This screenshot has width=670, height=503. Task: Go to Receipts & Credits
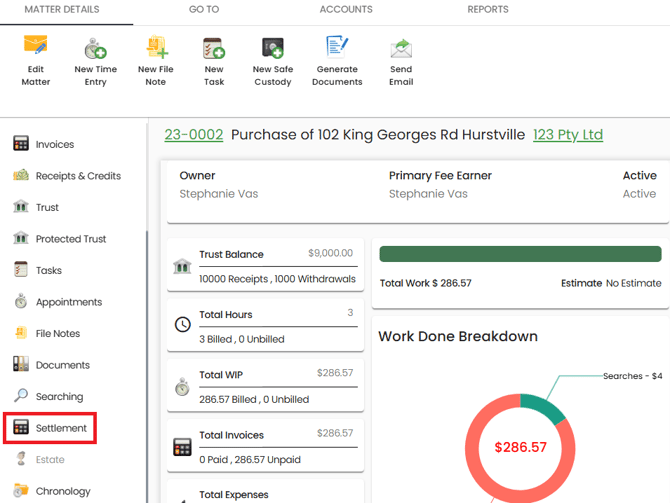[77, 176]
